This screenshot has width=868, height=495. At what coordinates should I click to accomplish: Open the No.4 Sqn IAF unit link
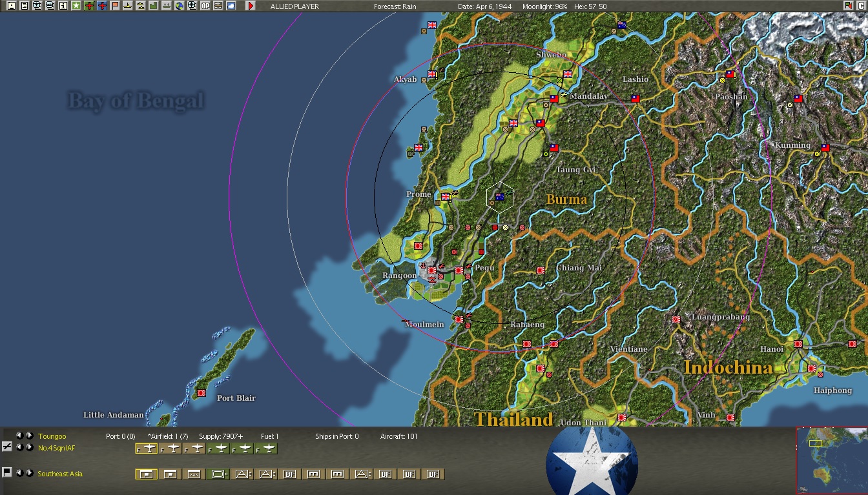[56, 448]
